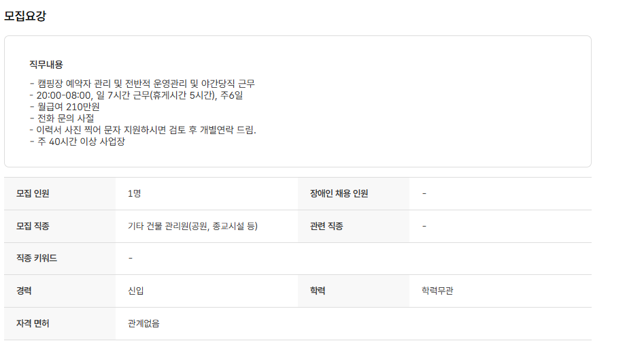Click the 직종 키워드 row label
The width and height of the screenshot is (644, 358).
37,259
